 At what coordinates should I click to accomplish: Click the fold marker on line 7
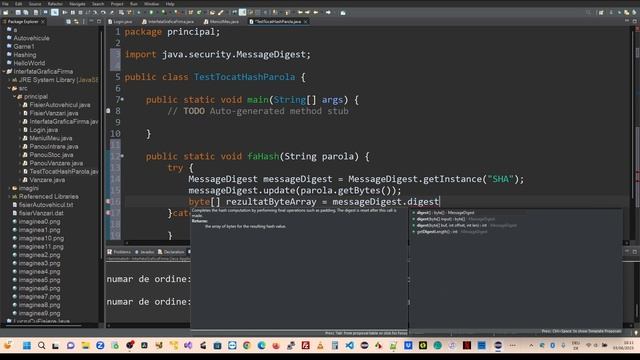pyautogui.click(x=122, y=99)
